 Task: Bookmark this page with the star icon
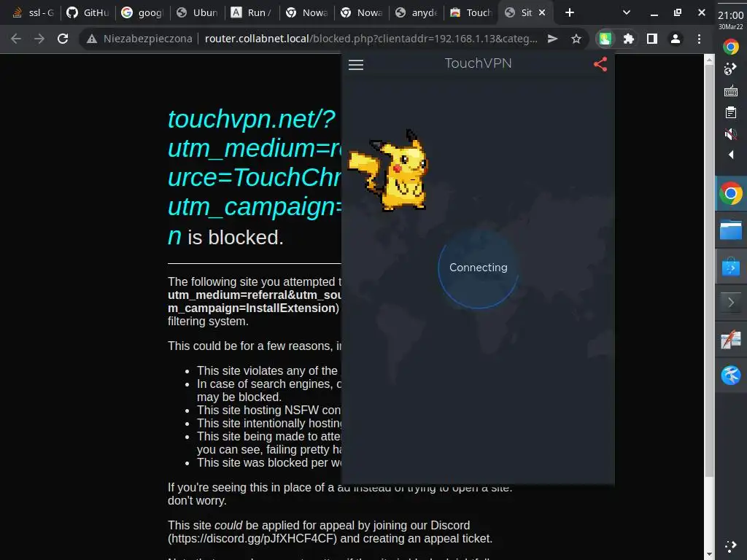pyautogui.click(x=576, y=39)
